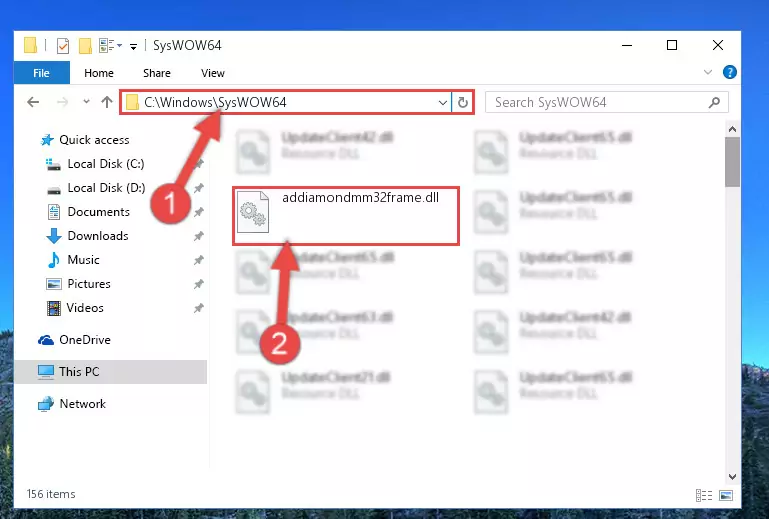Click the pin icon beside Local Disk (D:)
This screenshot has width=769, height=519.
point(198,188)
